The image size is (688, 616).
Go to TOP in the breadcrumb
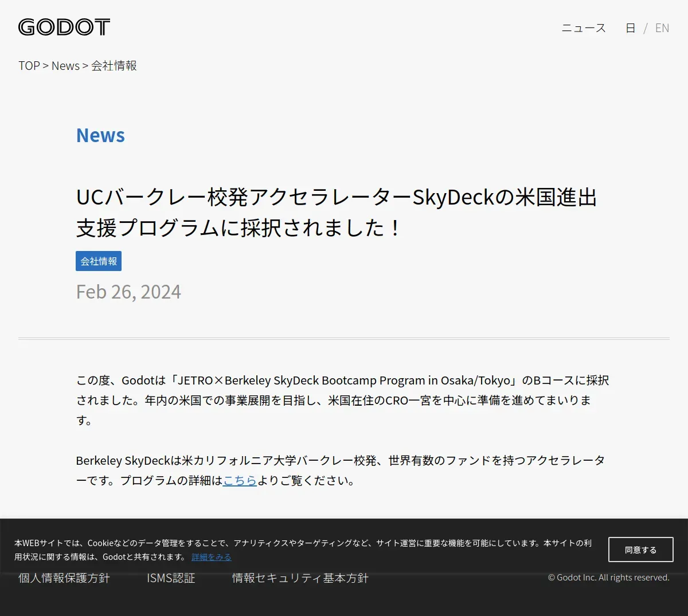point(29,66)
